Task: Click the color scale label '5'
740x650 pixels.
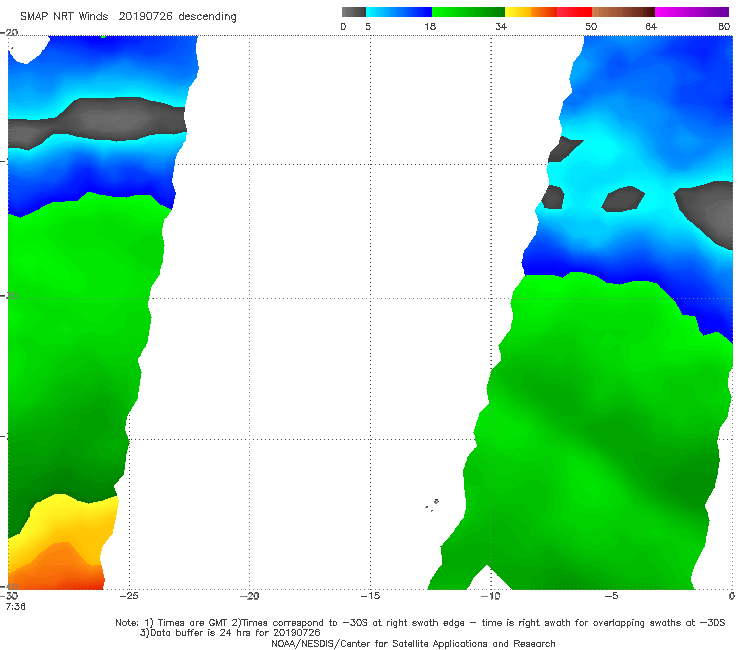Action: click(x=368, y=27)
